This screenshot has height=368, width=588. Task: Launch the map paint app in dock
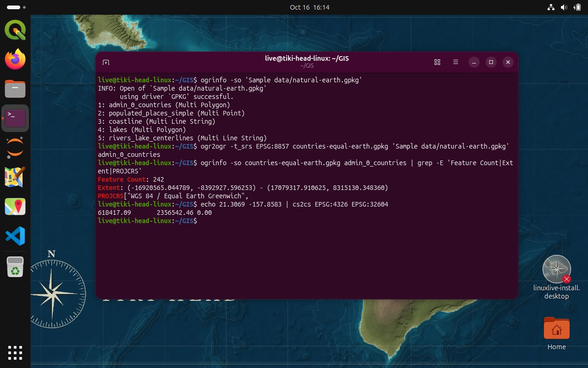coord(15,177)
